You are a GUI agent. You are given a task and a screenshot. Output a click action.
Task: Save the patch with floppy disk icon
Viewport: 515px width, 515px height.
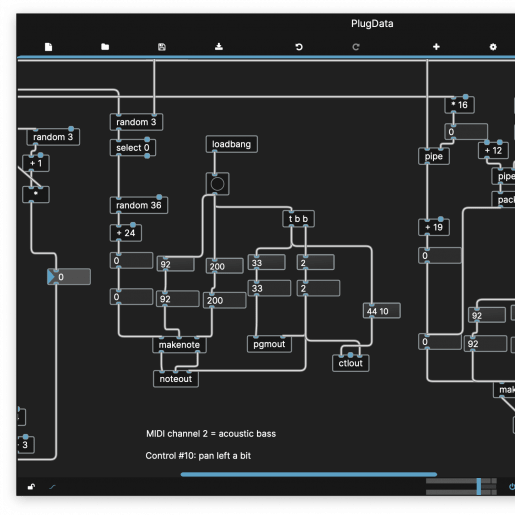tap(162, 47)
